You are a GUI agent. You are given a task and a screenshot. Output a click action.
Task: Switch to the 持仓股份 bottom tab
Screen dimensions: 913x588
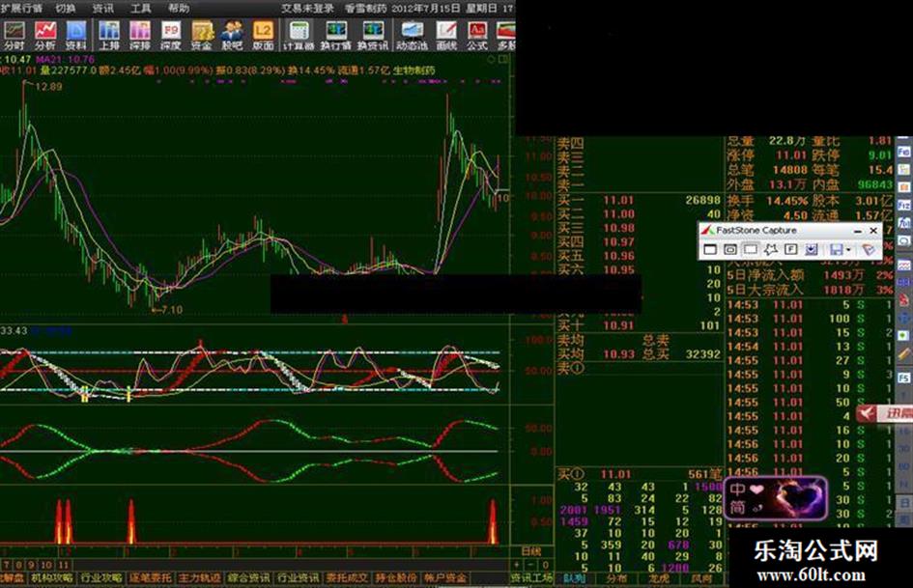[396, 578]
